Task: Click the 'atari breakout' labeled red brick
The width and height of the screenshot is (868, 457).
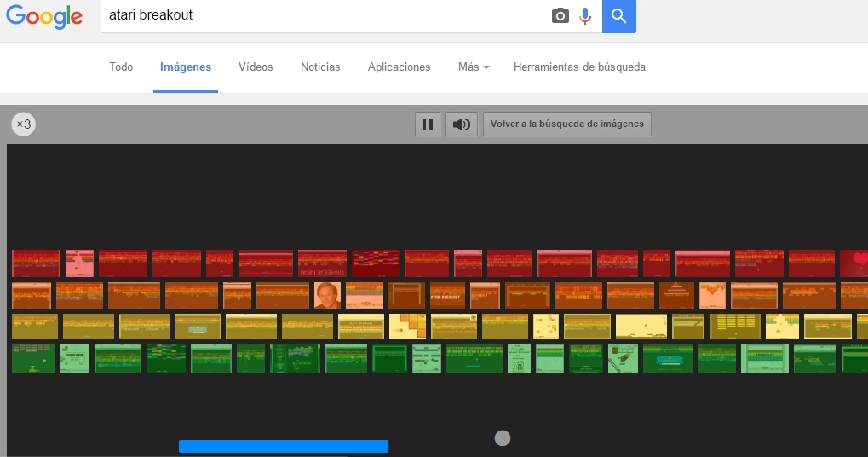Action: pos(322,263)
